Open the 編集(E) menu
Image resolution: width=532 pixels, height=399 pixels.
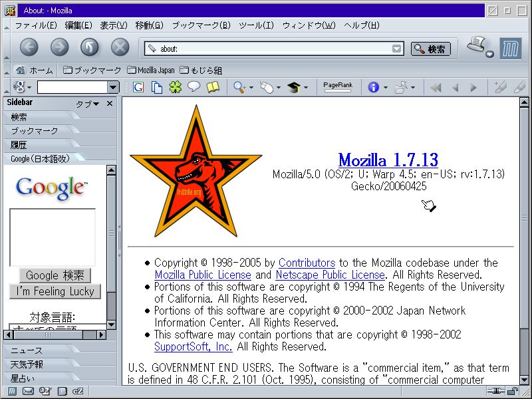[x=78, y=25]
